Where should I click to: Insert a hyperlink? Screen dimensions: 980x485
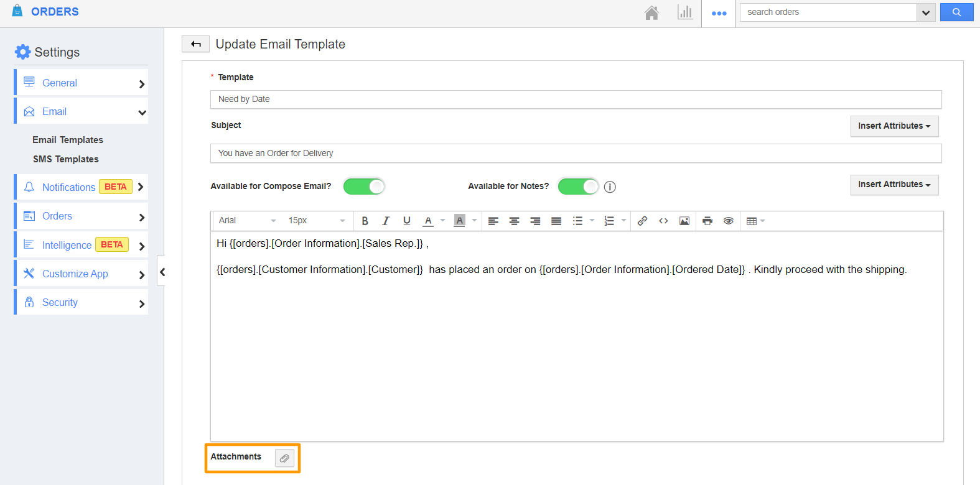coord(643,221)
